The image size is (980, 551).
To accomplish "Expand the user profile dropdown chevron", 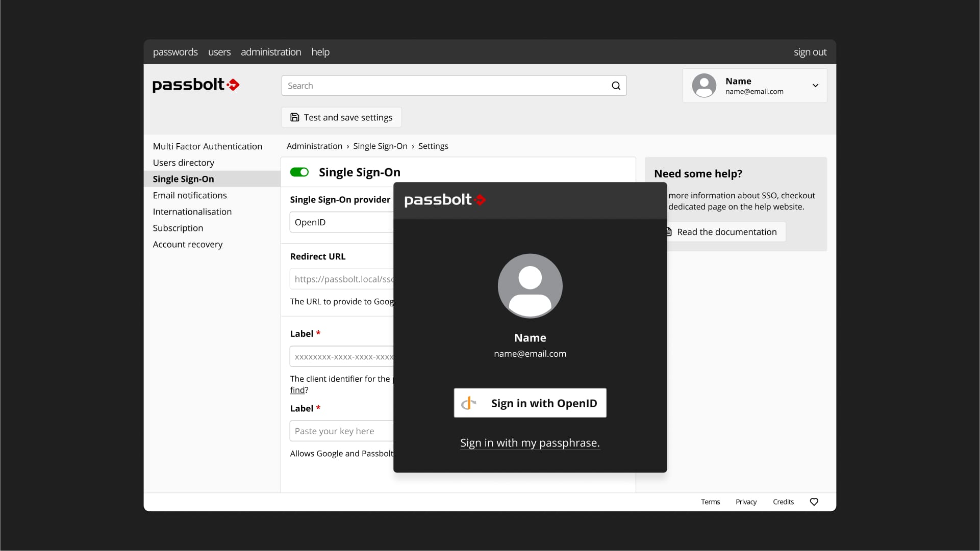I will tap(815, 86).
